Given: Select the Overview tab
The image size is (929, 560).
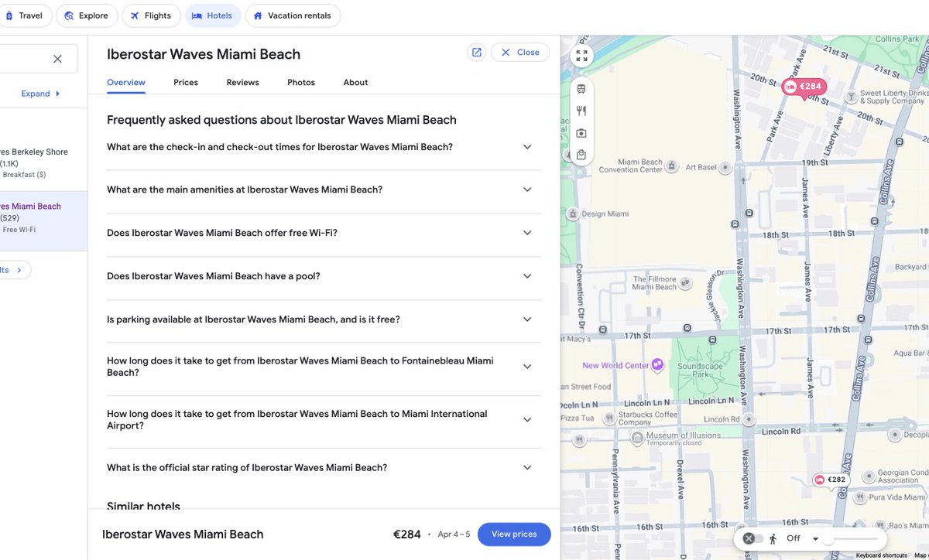Looking at the screenshot, I should pyautogui.click(x=126, y=82).
